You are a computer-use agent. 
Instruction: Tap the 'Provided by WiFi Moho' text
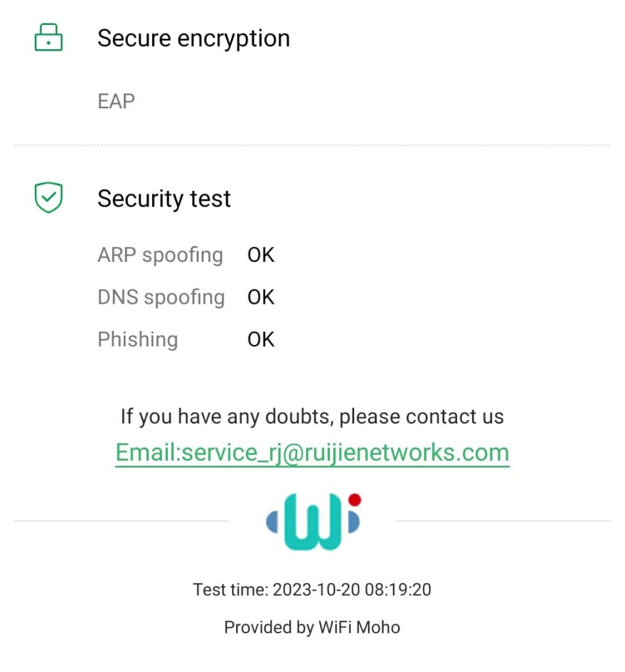click(312, 627)
